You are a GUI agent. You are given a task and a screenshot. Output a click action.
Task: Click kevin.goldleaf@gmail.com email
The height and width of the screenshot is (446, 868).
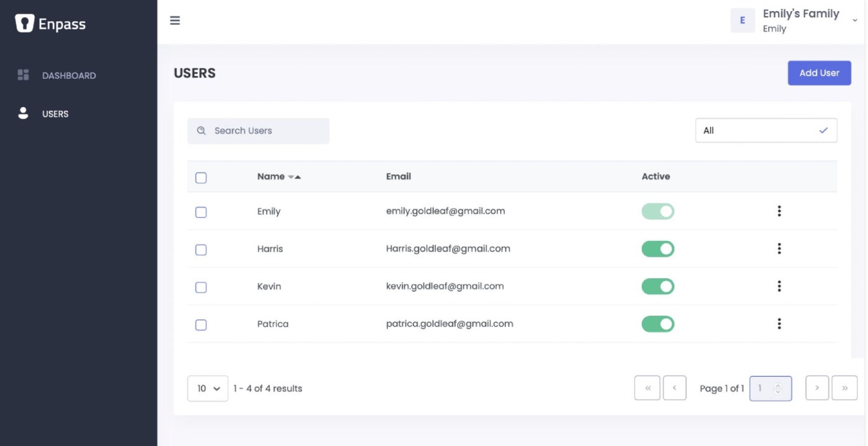(445, 286)
